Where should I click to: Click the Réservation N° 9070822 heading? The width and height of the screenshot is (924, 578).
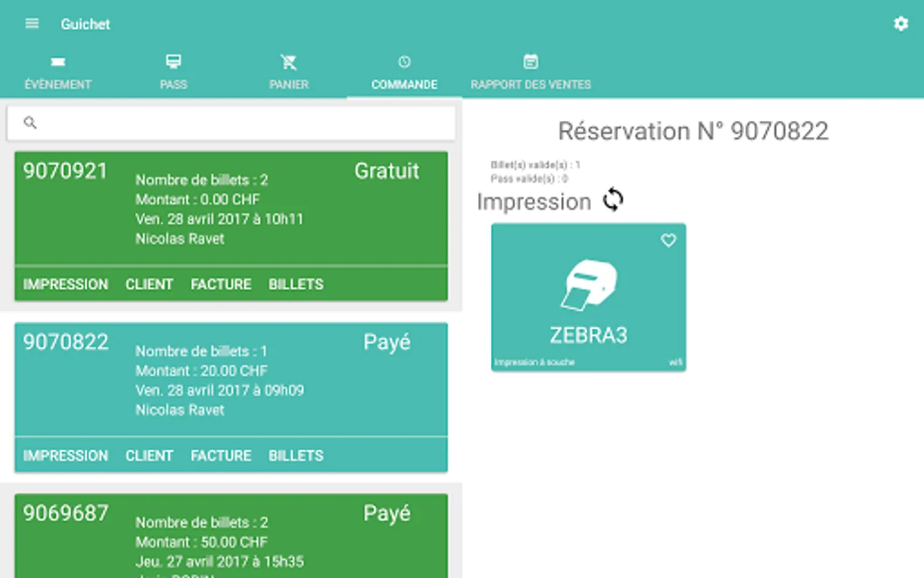tap(693, 132)
